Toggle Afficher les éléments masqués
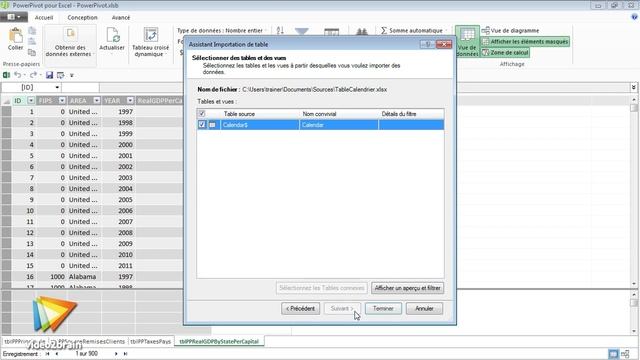 [x=524, y=42]
